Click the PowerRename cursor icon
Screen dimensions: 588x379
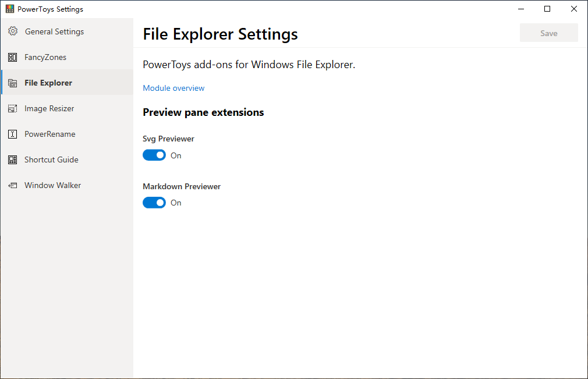(x=12, y=134)
